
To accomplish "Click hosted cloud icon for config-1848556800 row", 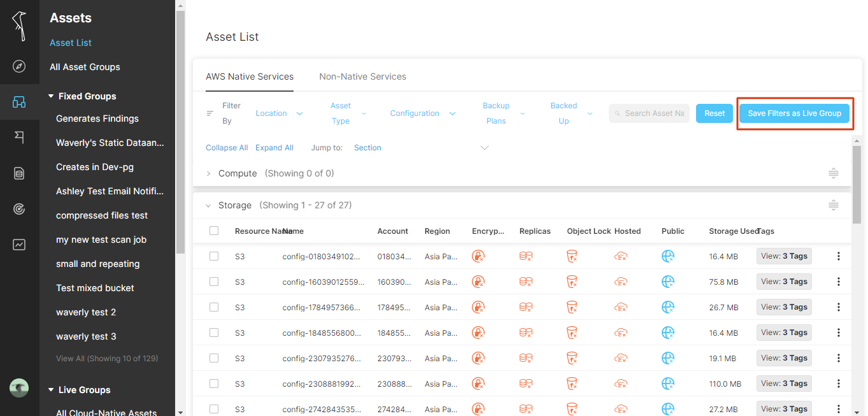I will pyautogui.click(x=621, y=333).
